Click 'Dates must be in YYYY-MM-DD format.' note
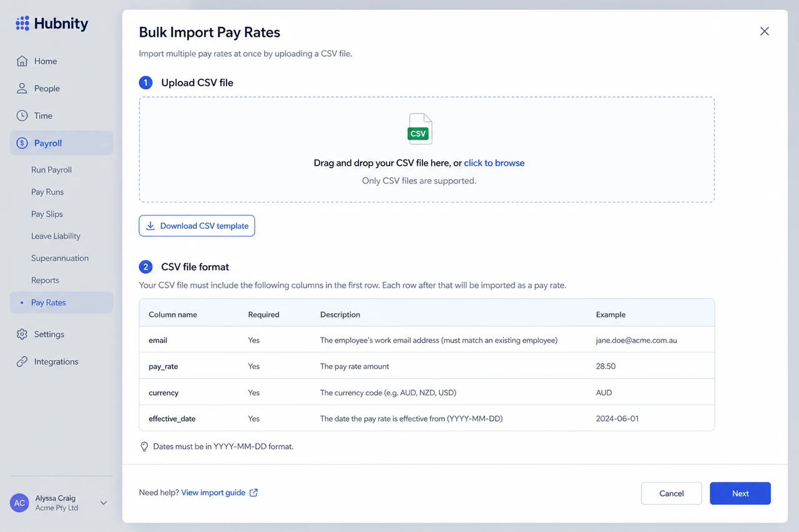This screenshot has width=799, height=532. tap(223, 447)
